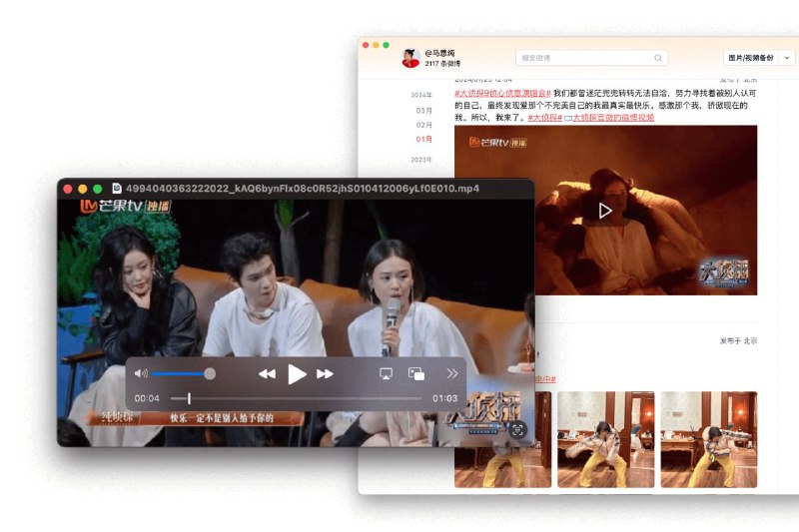Open AirPlay options in the player
The image size is (799, 532).
point(386,374)
